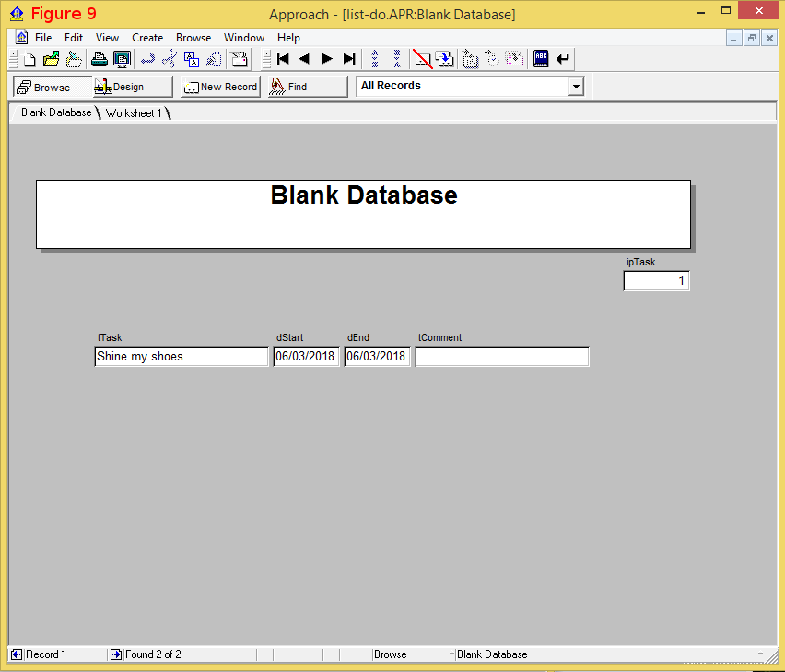Click inside the tComment input field

pos(502,356)
